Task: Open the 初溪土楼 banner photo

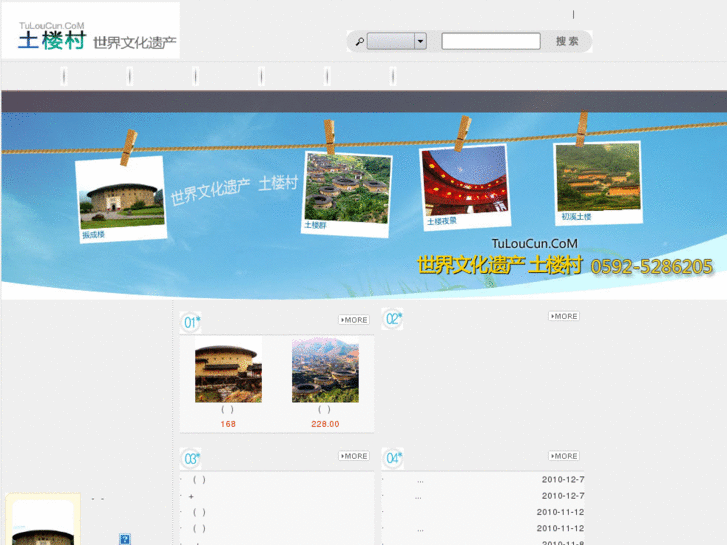Action: (x=598, y=183)
